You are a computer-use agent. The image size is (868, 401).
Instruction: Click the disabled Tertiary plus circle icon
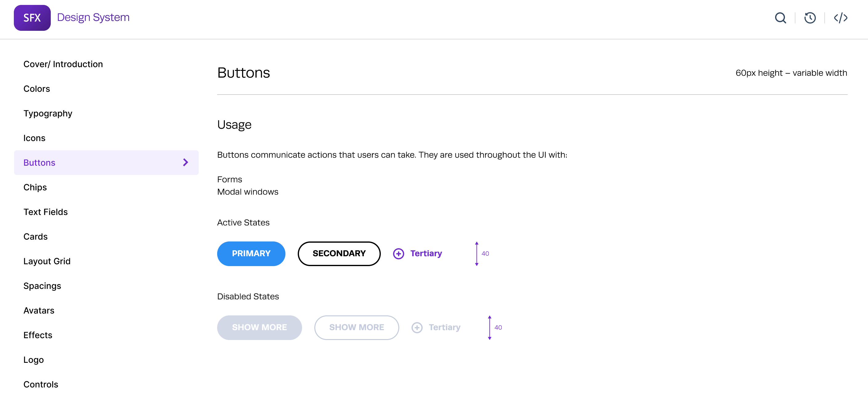click(417, 327)
